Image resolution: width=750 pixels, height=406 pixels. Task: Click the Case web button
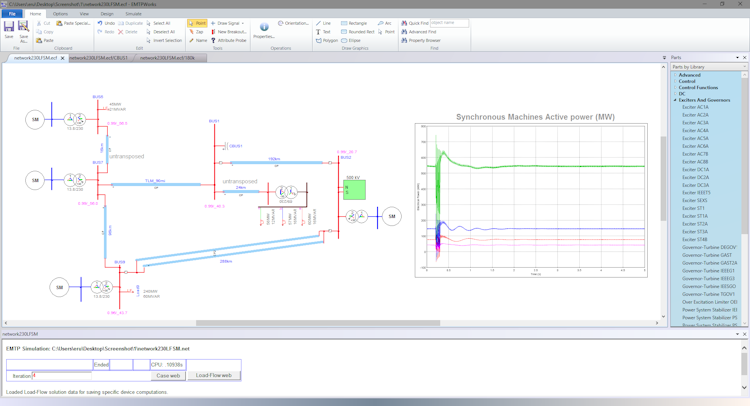tap(168, 376)
